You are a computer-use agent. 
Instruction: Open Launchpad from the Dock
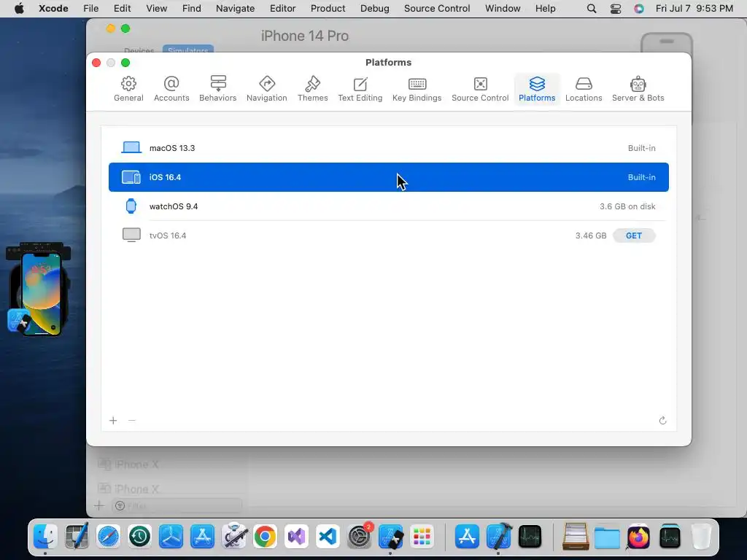pos(422,537)
